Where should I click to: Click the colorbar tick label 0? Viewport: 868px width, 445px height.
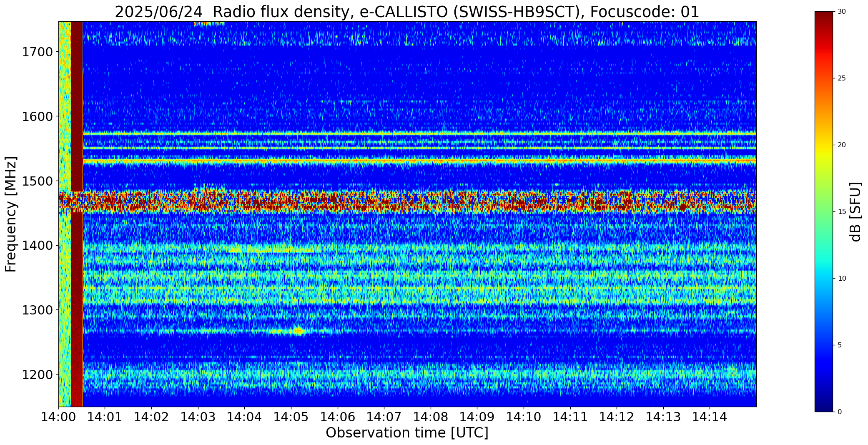840,412
